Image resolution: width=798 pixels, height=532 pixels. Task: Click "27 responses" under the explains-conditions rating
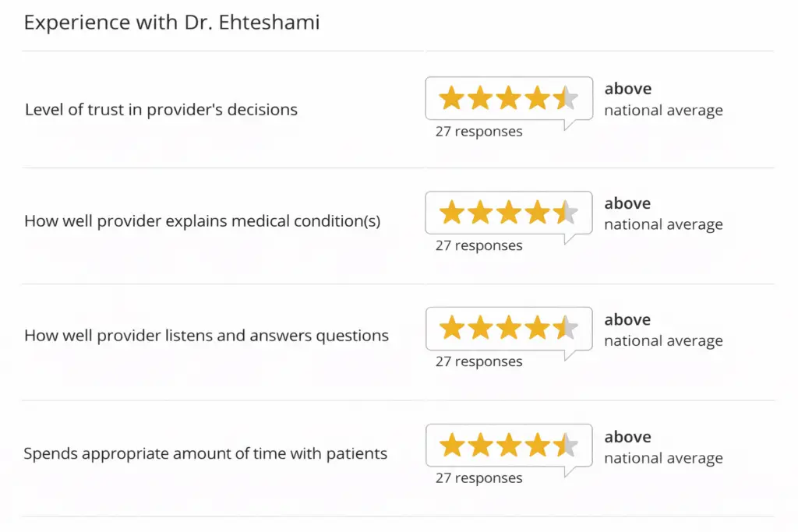(478, 245)
